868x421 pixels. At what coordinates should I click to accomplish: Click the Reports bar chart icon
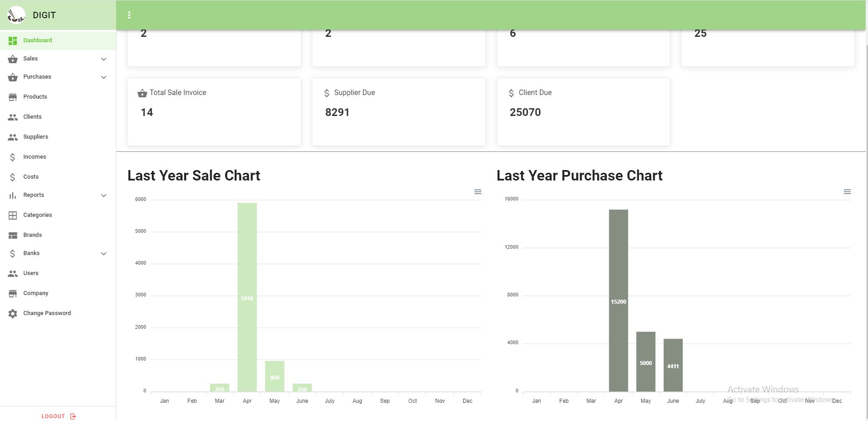coord(13,195)
